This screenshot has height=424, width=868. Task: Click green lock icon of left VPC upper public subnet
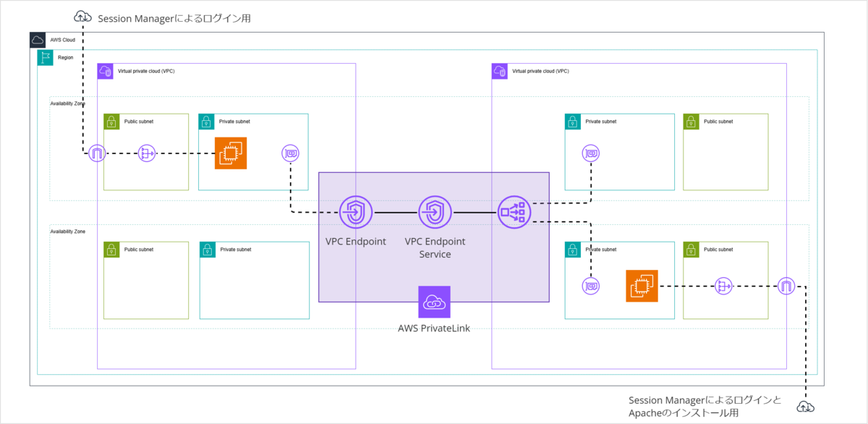point(111,122)
